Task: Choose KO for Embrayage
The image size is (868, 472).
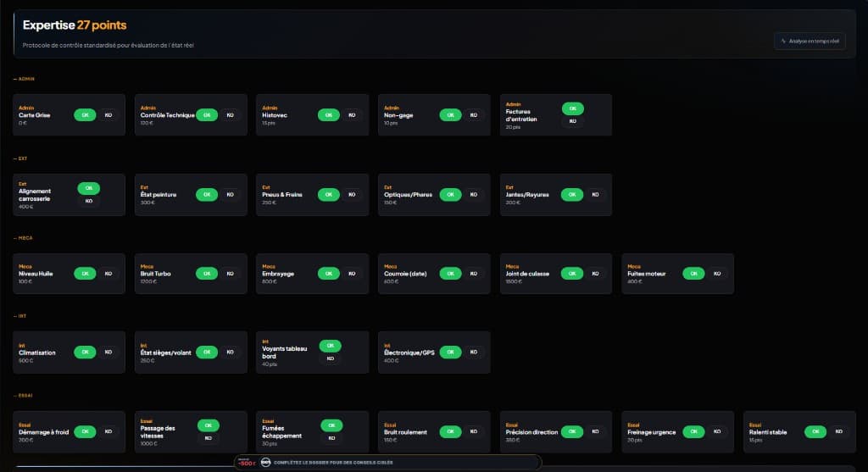Action: [x=352, y=274]
